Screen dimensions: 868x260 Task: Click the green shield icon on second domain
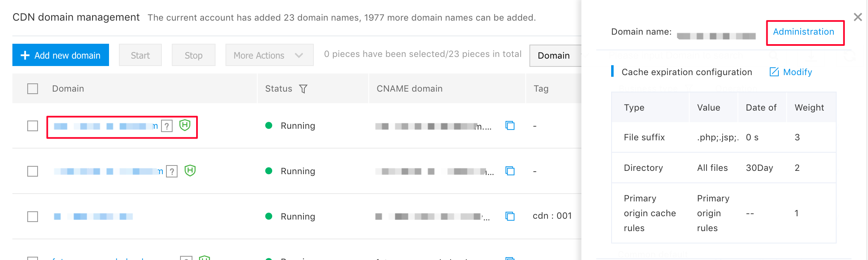(x=190, y=170)
